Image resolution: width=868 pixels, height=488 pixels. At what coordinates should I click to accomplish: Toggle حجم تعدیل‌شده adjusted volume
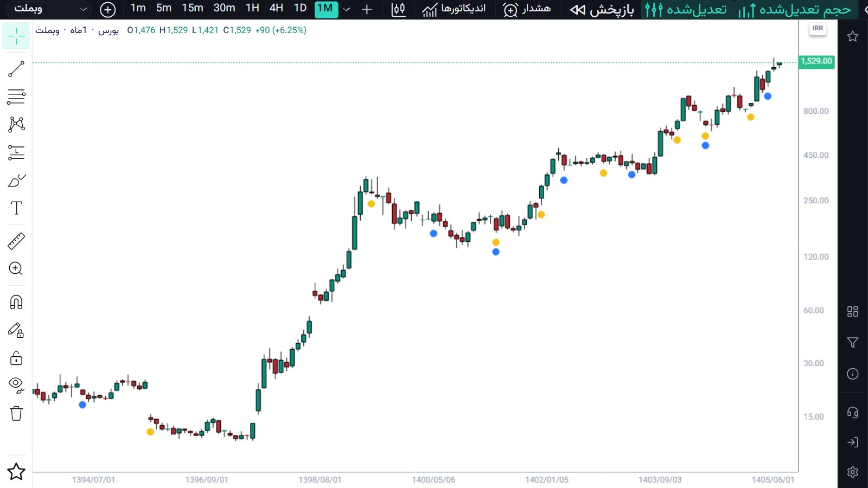click(795, 9)
